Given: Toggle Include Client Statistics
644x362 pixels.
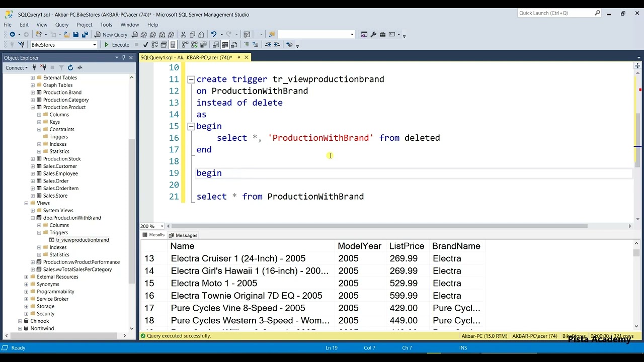Looking at the screenshot, I should 203,45.
